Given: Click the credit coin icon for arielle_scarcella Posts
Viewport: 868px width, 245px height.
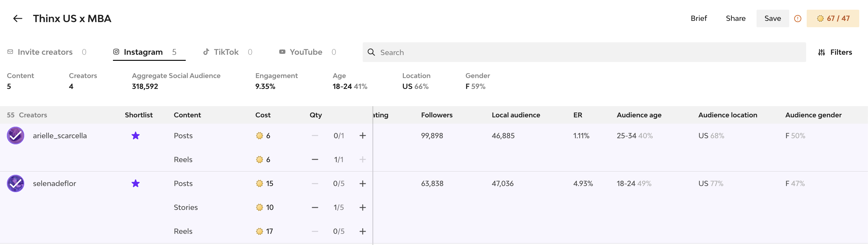Looking at the screenshot, I should [x=259, y=136].
